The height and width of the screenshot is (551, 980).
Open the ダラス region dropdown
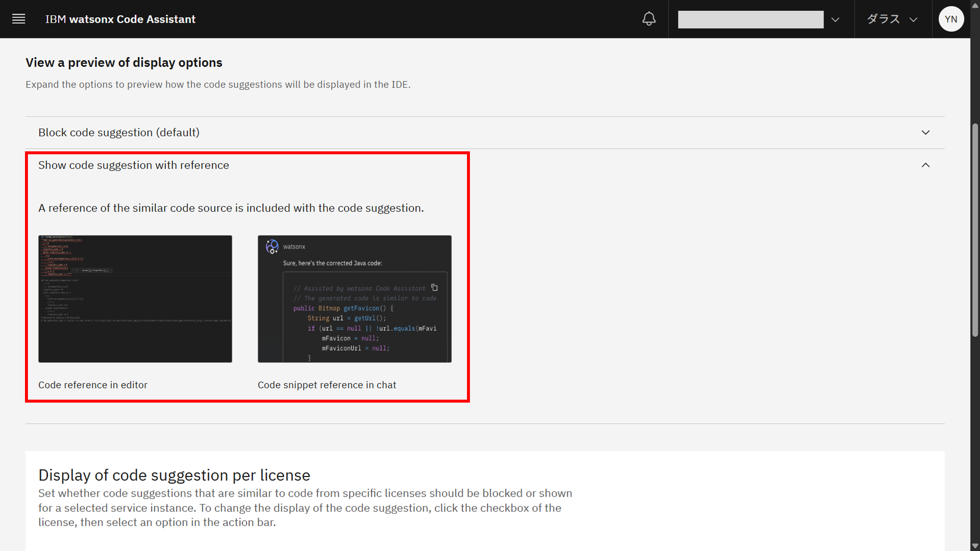[x=892, y=19]
